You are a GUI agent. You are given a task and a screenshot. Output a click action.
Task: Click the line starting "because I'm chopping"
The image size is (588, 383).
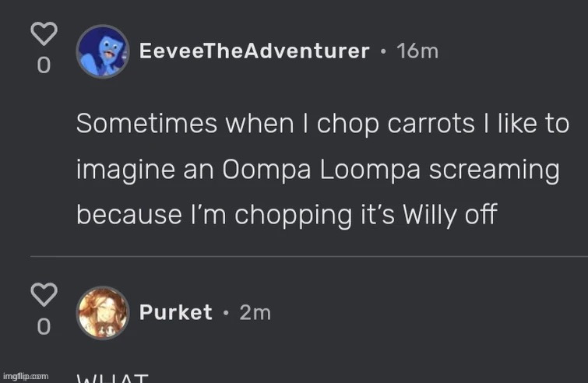[287, 216]
